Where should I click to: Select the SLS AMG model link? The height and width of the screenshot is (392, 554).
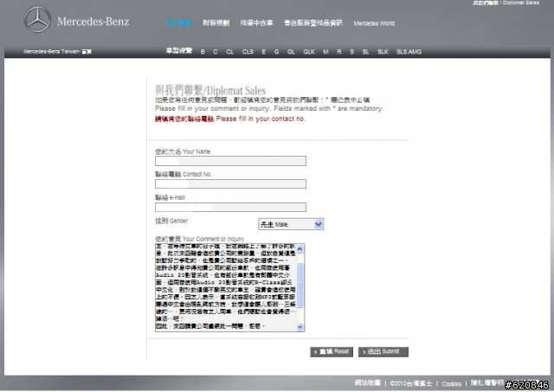409,52
